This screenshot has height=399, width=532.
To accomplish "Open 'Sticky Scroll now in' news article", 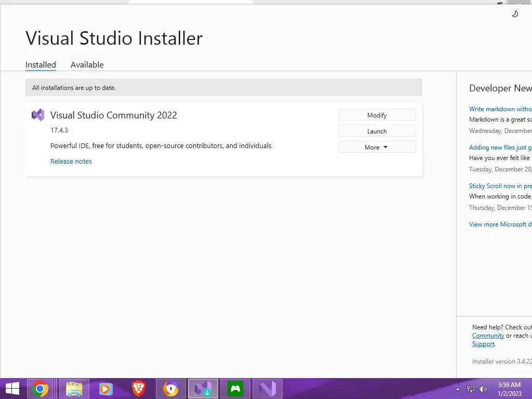I will pos(500,185).
